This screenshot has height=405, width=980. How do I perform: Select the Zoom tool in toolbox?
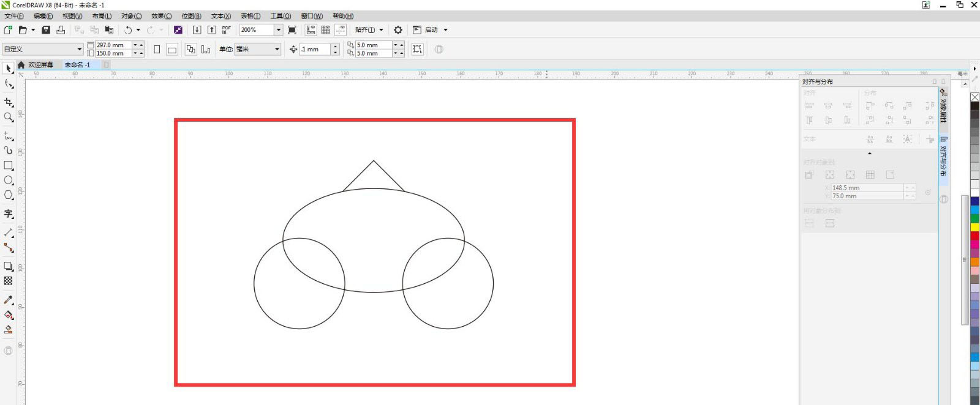[x=9, y=117]
